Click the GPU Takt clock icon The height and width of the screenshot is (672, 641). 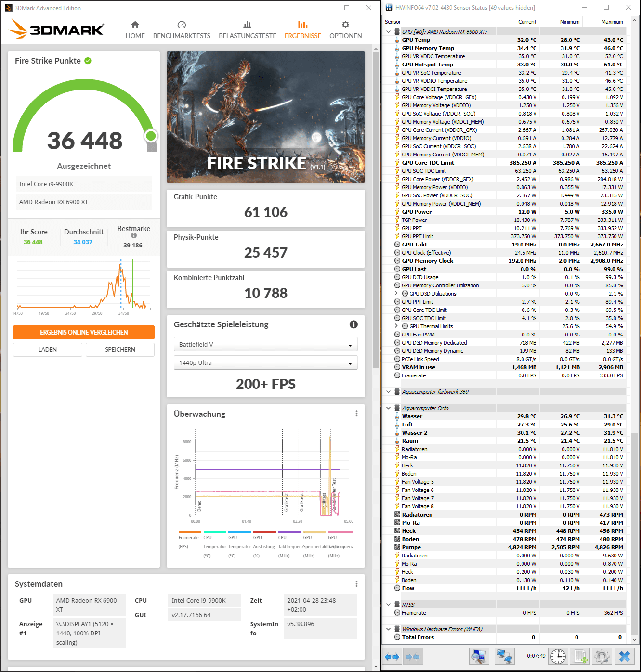(397, 245)
